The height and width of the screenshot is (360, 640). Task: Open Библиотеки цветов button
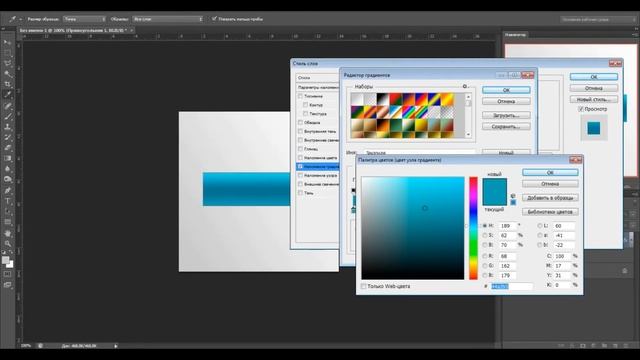coord(550,212)
